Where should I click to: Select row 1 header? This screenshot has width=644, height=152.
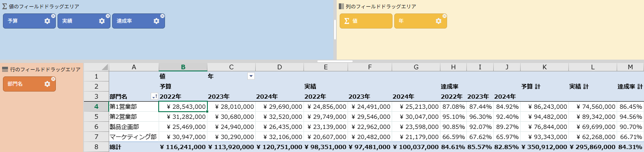tap(96, 76)
